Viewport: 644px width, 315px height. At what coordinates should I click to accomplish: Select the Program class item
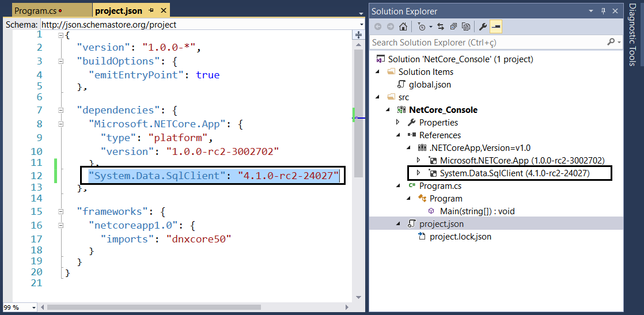446,199
